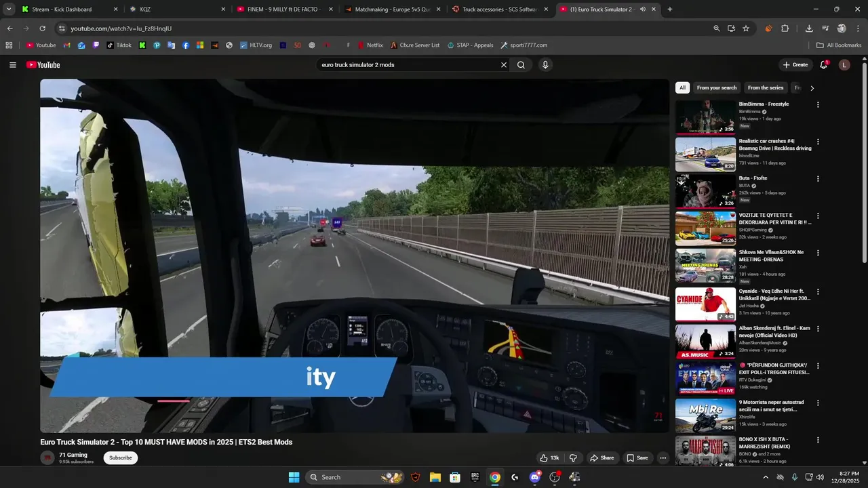Open Facebook bookmark icon
Viewport: 868px width, 488px height.
186,45
